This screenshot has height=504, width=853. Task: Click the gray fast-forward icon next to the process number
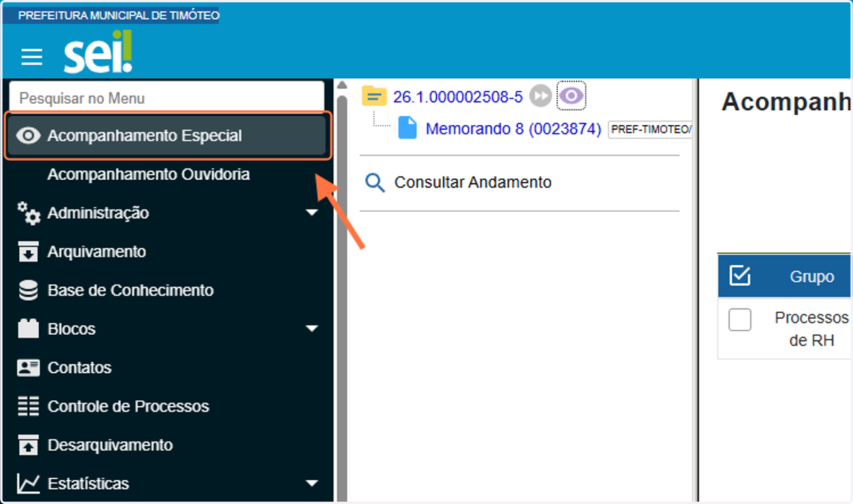[541, 96]
